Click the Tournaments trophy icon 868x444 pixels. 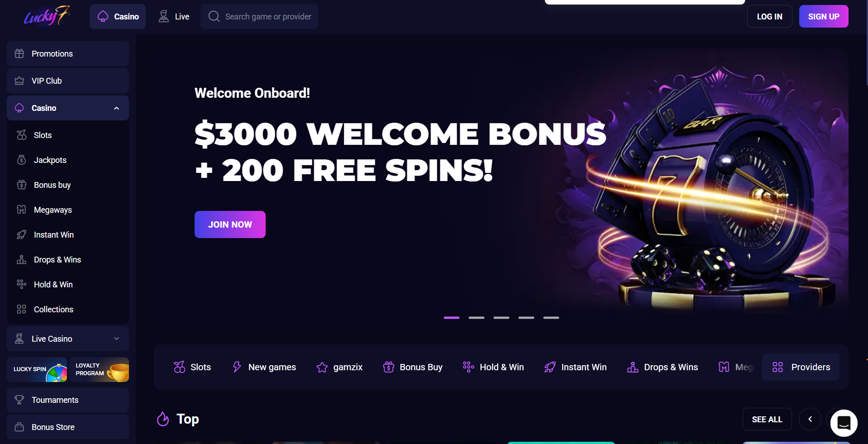(x=19, y=400)
